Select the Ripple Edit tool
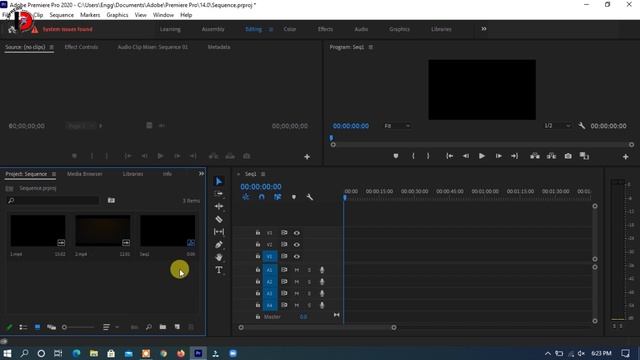Viewport: 640px width, 360px height. click(219, 207)
